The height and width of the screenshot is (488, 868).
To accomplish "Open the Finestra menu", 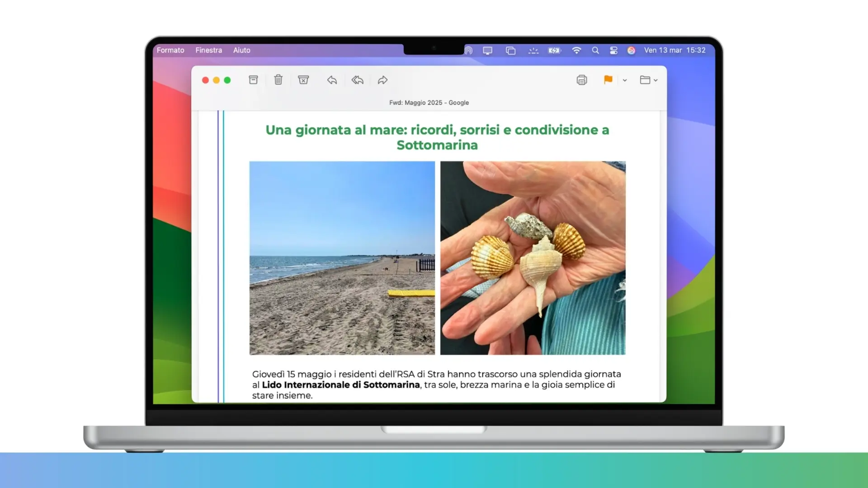I will coord(208,50).
